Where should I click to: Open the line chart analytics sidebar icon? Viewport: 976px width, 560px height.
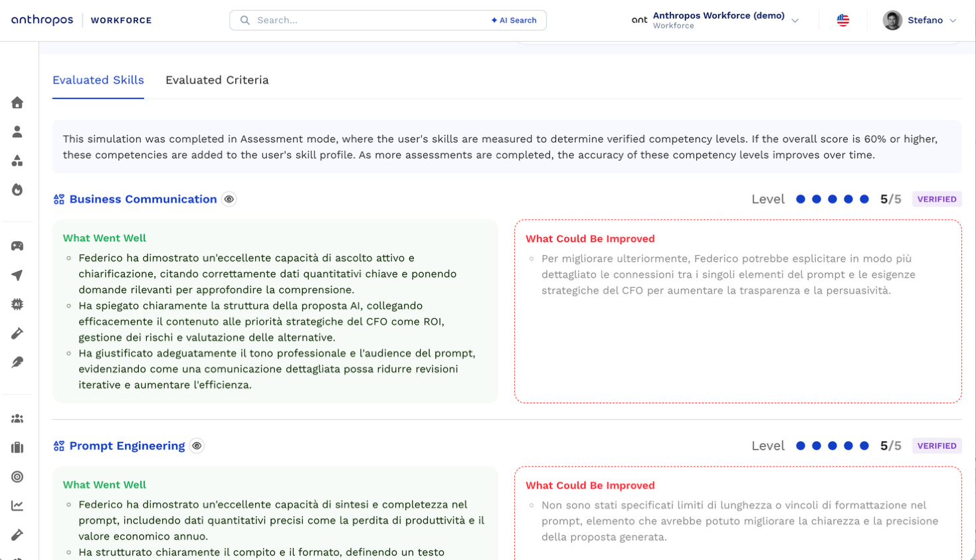[17, 506]
